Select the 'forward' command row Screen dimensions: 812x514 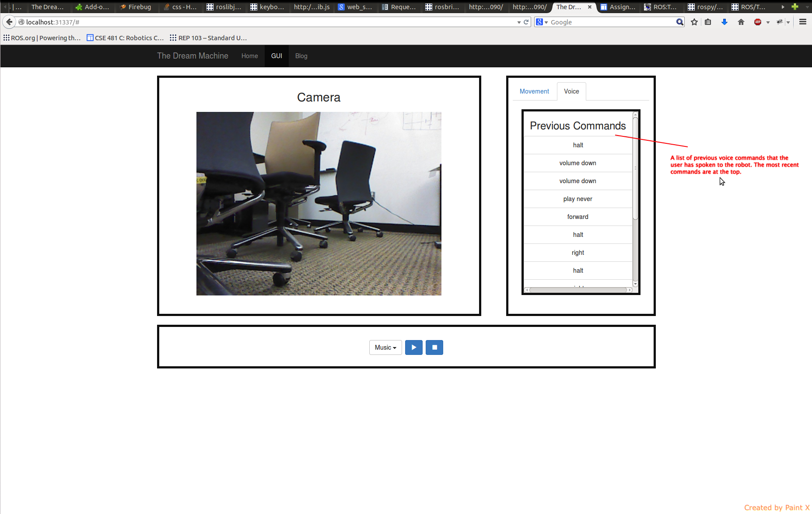(x=578, y=217)
